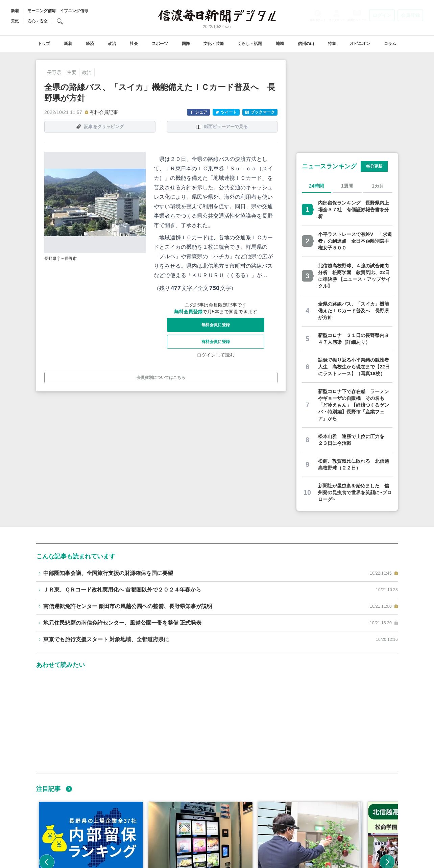The height and width of the screenshot is (868, 434).
Task: Select 社会 in navigation bar
Action: tap(134, 44)
